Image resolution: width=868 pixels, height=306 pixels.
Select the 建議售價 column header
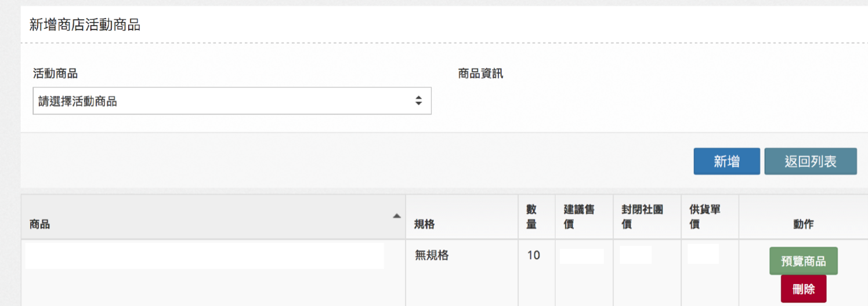584,217
